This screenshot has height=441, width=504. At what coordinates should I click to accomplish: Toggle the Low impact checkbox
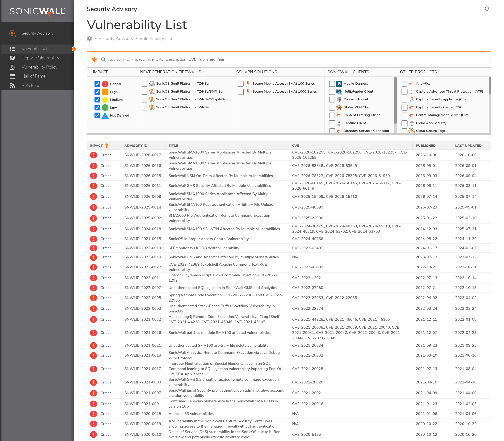pyautogui.click(x=97, y=108)
